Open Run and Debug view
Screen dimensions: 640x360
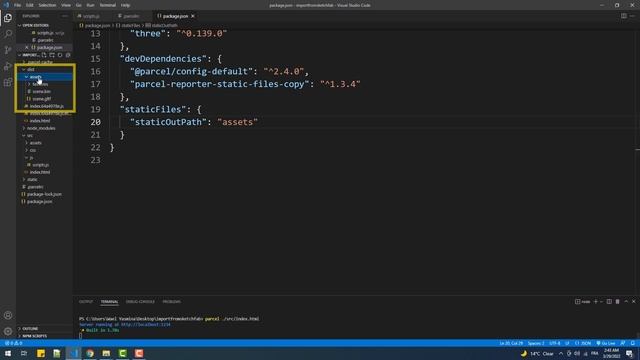[8, 66]
